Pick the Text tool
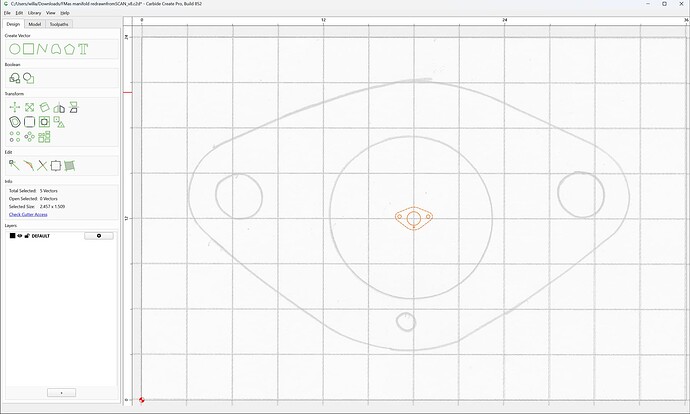 click(x=83, y=49)
